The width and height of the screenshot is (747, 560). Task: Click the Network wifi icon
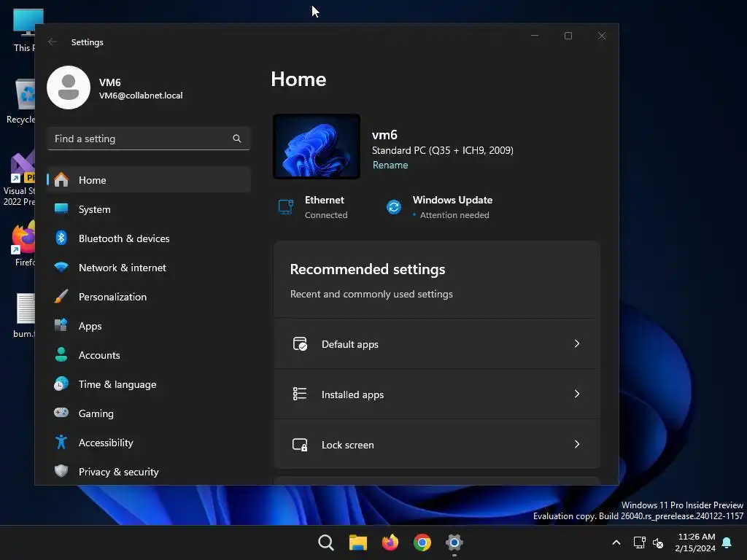point(61,267)
